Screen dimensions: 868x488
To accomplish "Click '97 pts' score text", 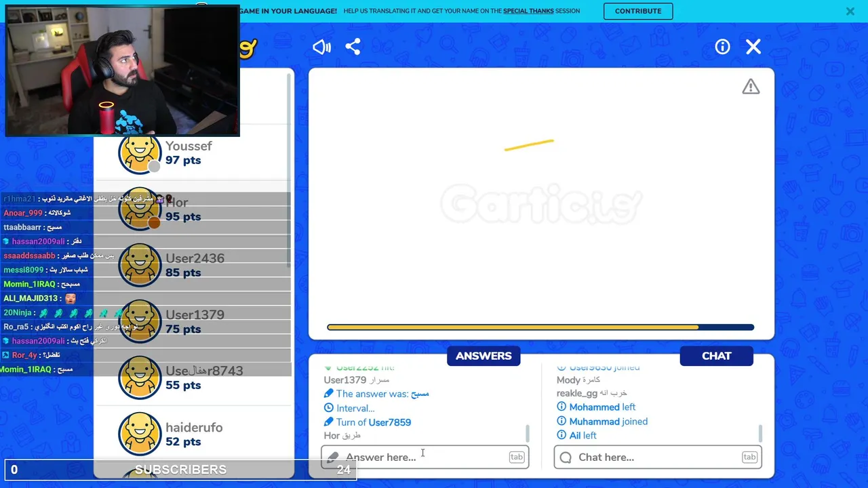I will 183,161.
